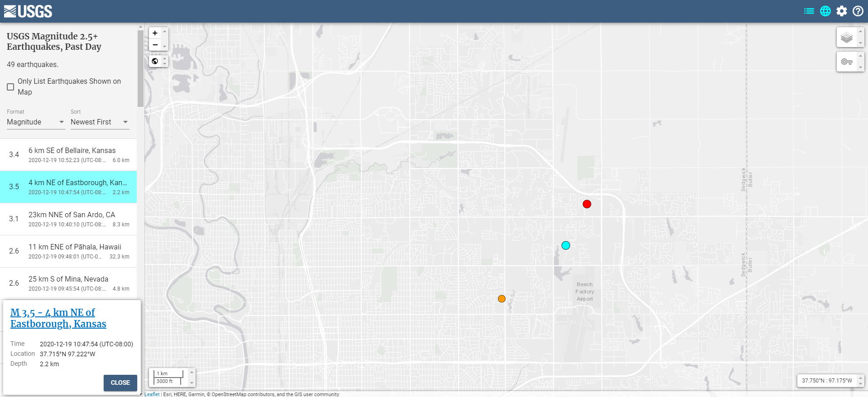Select the 11 km ENE of Pāhala earthquake
Viewport: 868px width, 397px height.
tap(68, 251)
